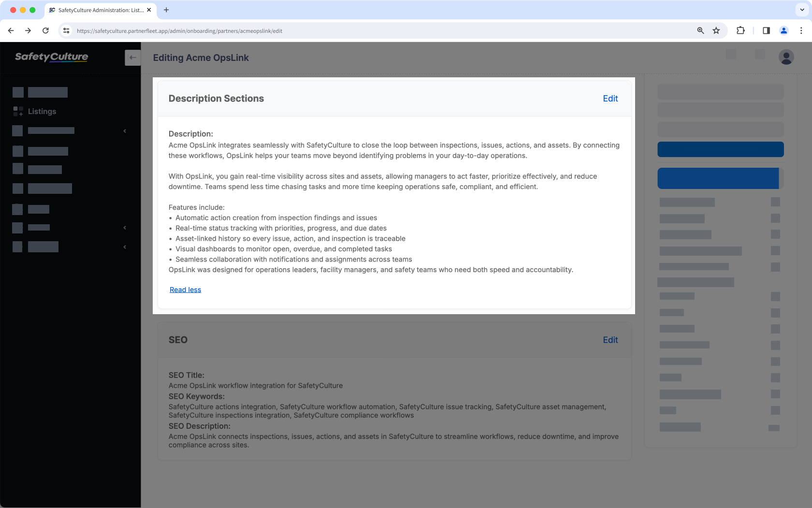Click the Editing Acme OpsLink heading
Screen dimensions: 812x508
201,58
